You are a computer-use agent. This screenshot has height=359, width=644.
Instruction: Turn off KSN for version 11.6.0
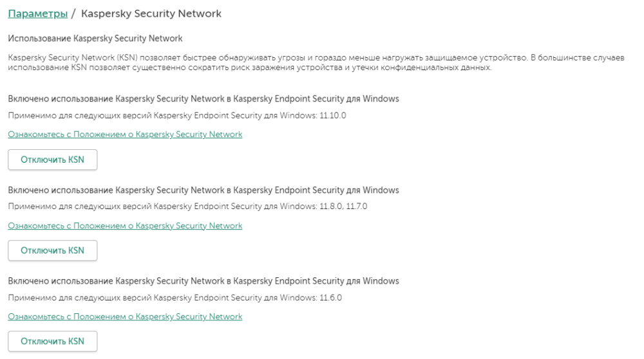tap(52, 341)
